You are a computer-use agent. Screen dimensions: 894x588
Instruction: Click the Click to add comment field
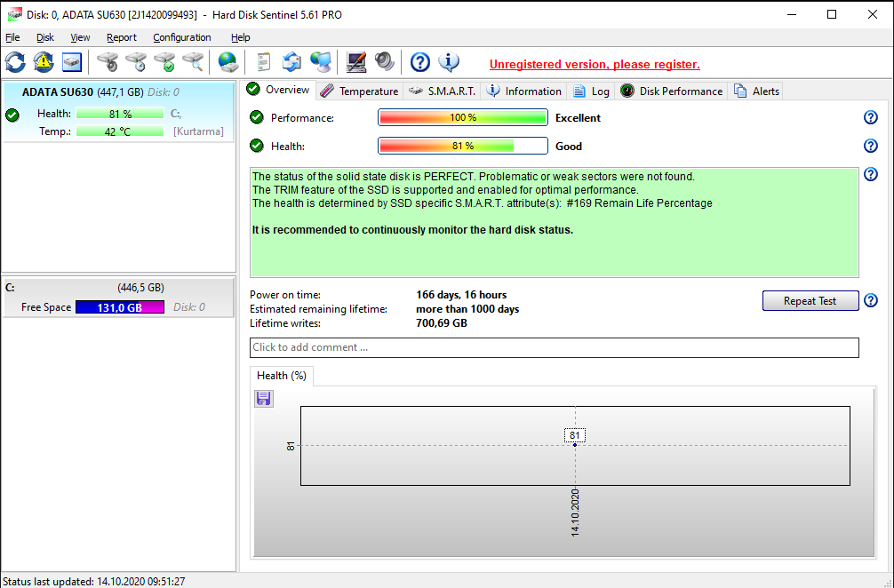(x=555, y=347)
